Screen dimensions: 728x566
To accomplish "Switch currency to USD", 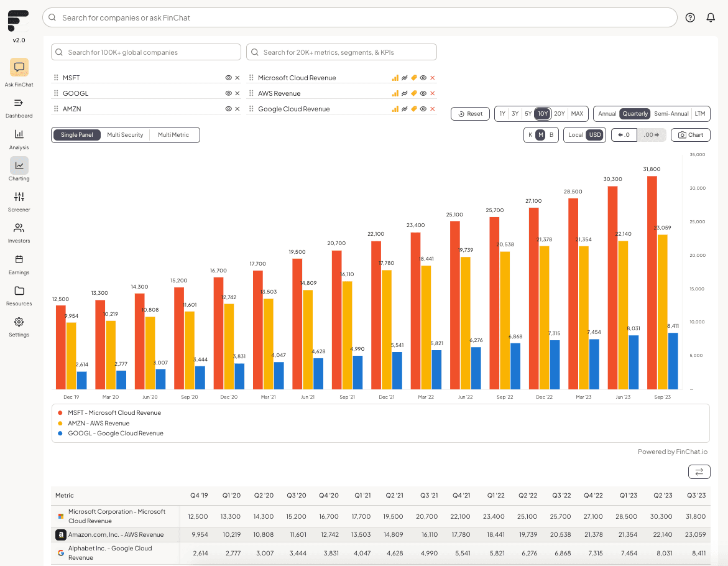I will pyautogui.click(x=595, y=135).
